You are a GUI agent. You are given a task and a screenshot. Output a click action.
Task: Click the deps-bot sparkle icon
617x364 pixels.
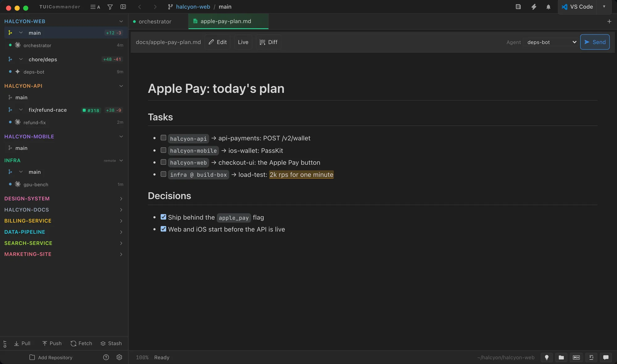(x=18, y=72)
